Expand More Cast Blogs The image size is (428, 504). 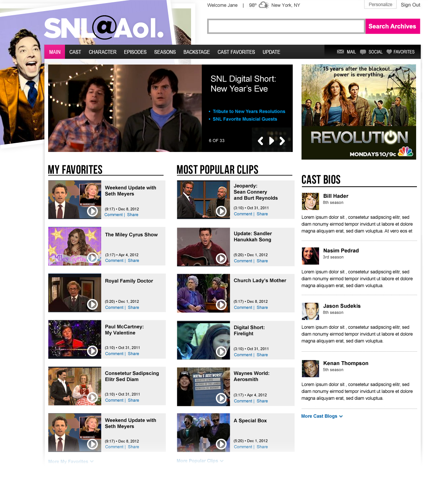pyautogui.click(x=322, y=416)
